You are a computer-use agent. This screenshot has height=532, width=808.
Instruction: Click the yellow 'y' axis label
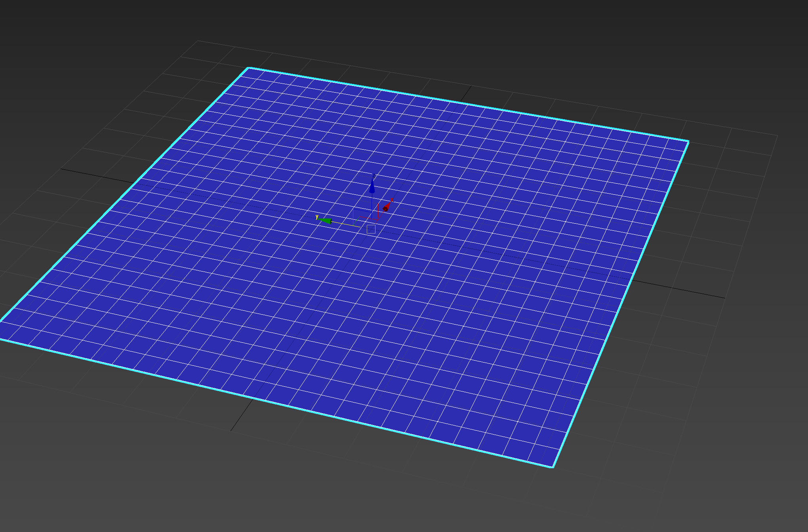[317, 217]
